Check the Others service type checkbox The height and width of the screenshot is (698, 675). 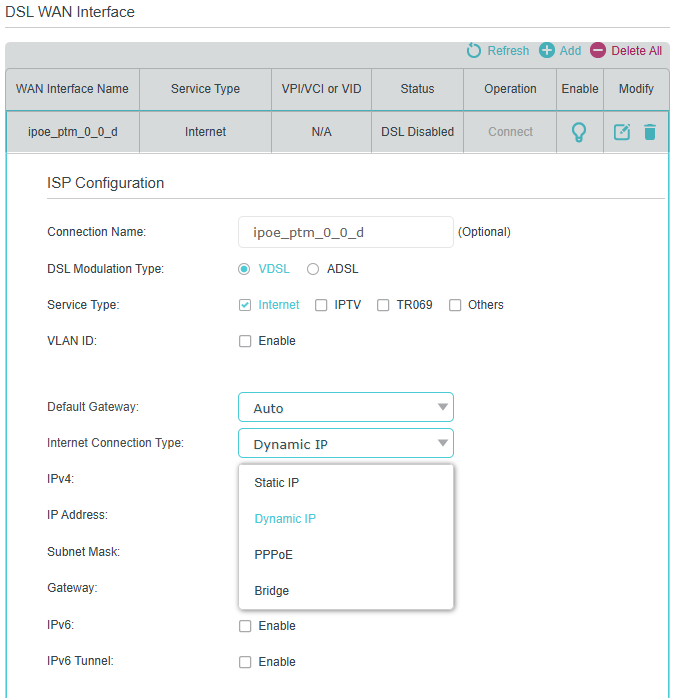click(455, 305)
